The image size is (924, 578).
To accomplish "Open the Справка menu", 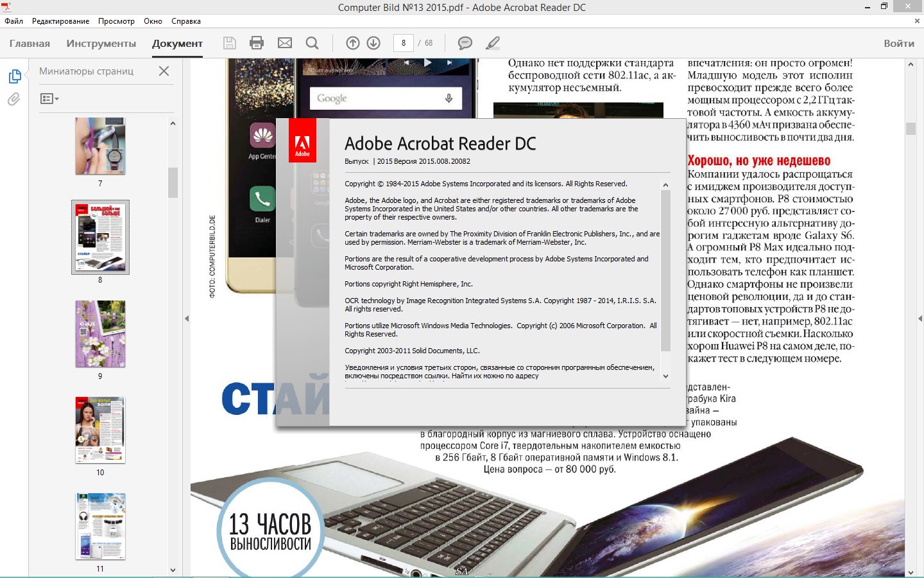I will (186, 21).
